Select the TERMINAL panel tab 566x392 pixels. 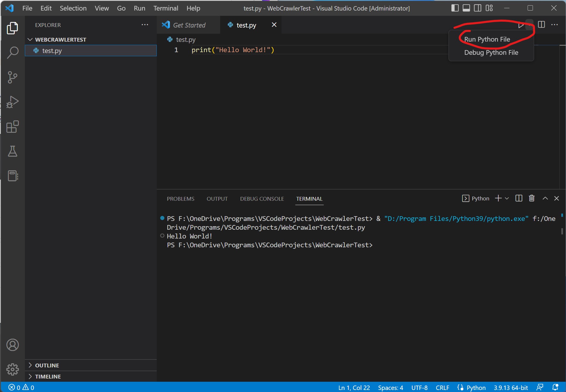click(309, 199)
